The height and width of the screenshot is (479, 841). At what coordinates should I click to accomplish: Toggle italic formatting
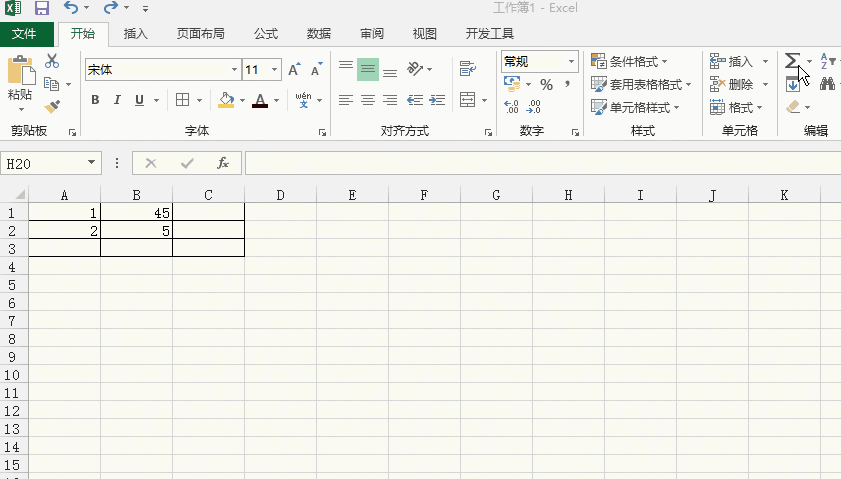117,100
